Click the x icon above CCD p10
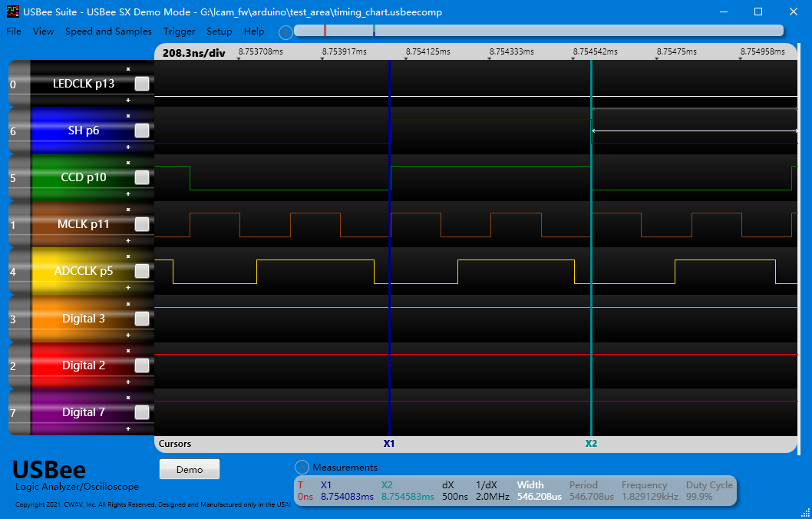812x519 pixels. click(128, 163)
